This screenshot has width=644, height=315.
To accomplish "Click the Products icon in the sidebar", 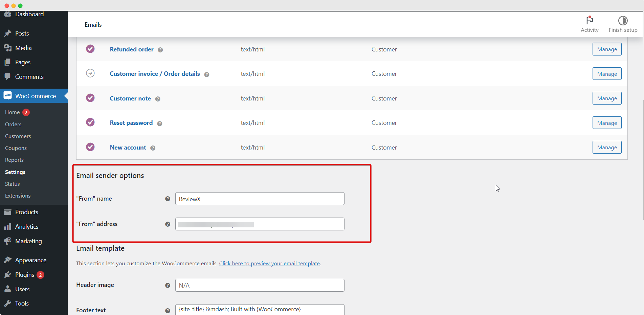I will tap(7, 212).
